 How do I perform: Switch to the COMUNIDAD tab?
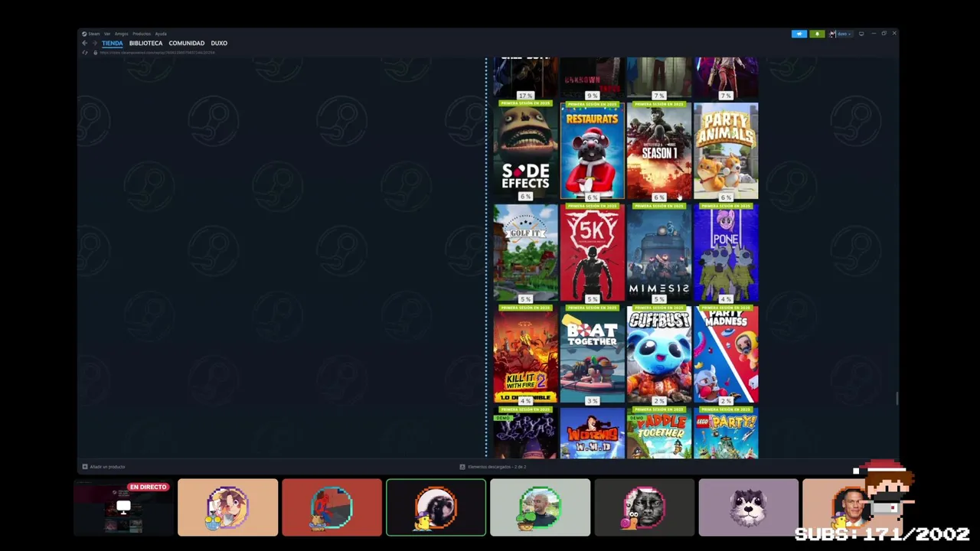pos(186,43)
